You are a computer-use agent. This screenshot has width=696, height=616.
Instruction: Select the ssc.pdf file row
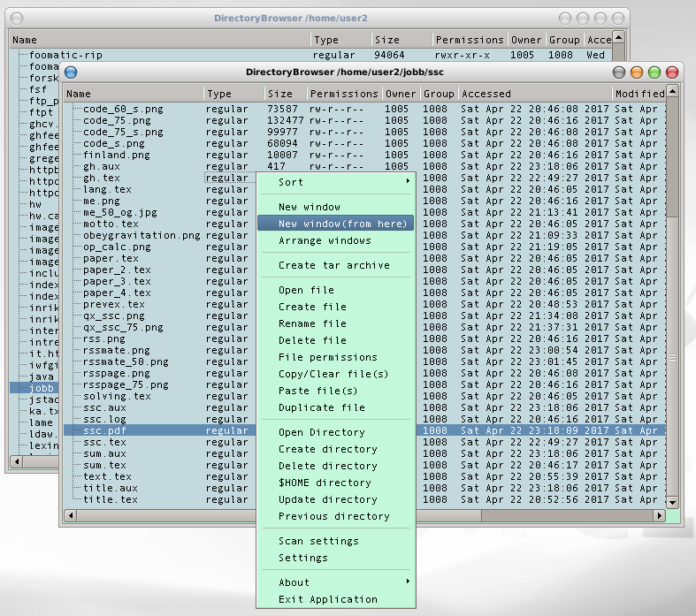(105, 430)
